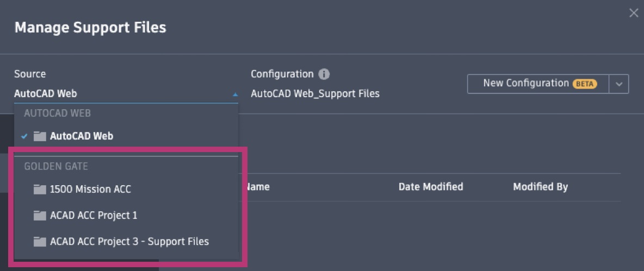Click the BETA badge
Screen dimensions: 644x271
(584, 84)
